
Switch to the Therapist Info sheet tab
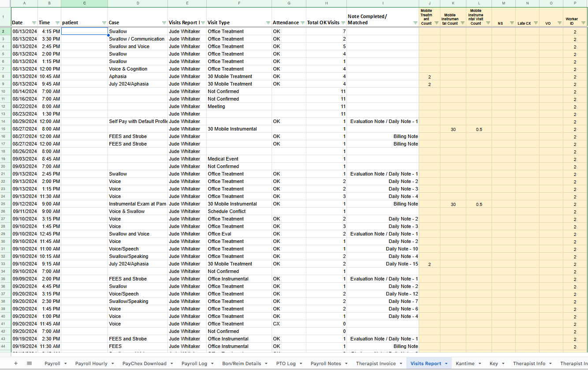(x=529, y=364)
